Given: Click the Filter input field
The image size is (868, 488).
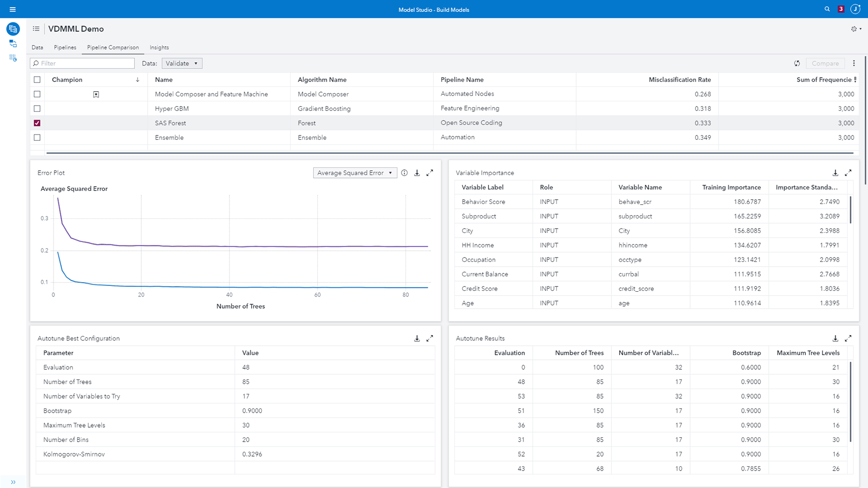Looking at the screenshot, I should 82,63.
